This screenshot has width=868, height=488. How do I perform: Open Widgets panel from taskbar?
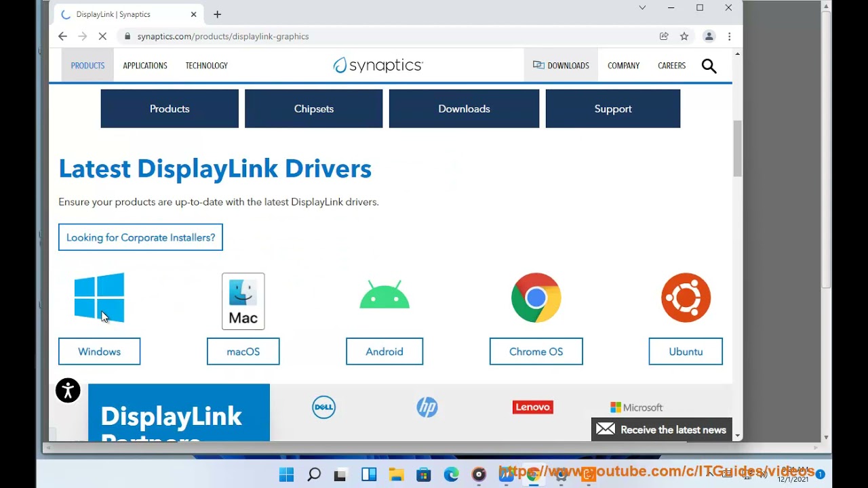pyautogui.click(x=369, y=475)
